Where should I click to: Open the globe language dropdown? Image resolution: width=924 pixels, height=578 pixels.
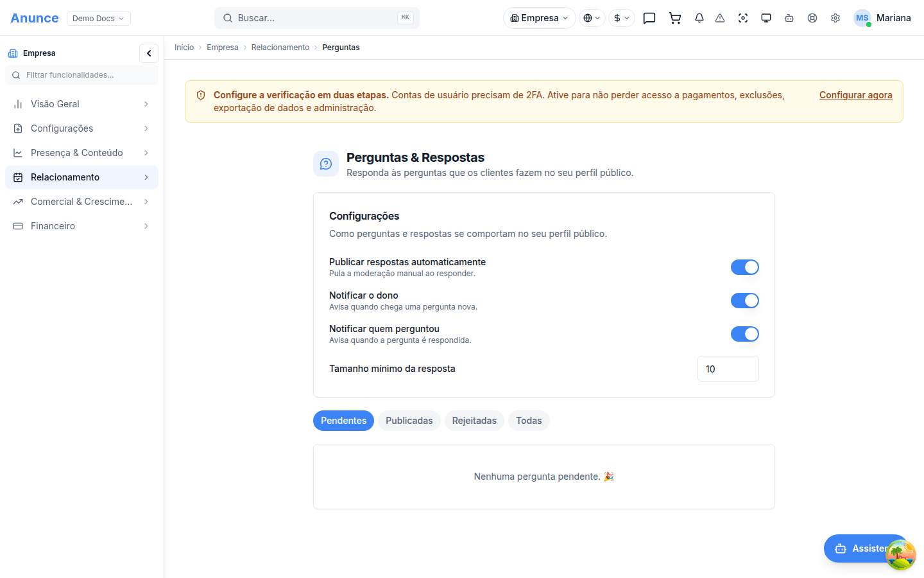[x=592, y=18]
